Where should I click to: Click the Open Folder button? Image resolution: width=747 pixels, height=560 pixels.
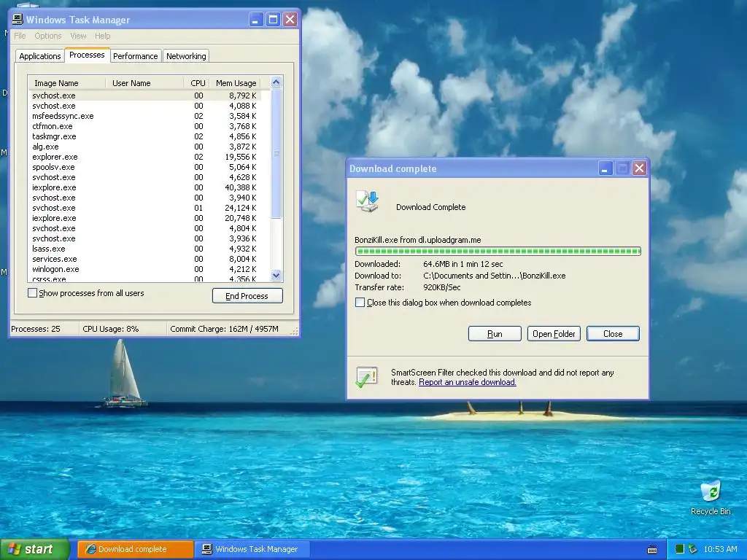click(554, 334)
